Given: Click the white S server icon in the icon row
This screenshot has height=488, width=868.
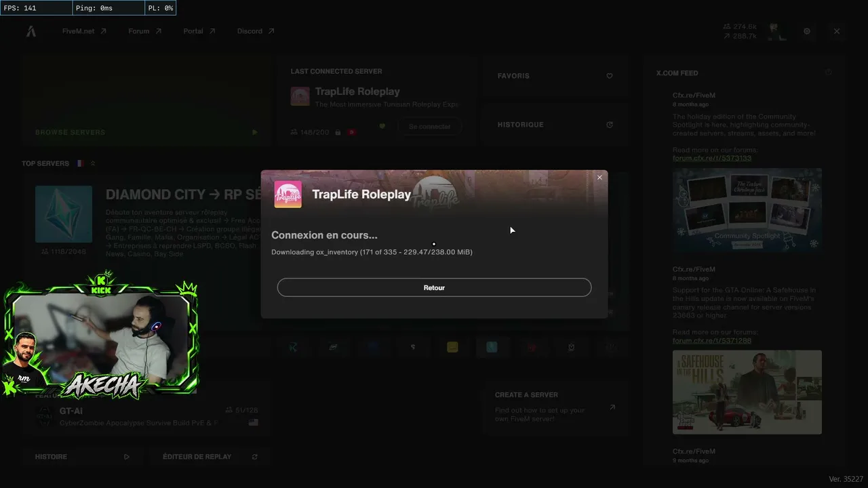Looking at the screenshot, I should click(413, 347).
